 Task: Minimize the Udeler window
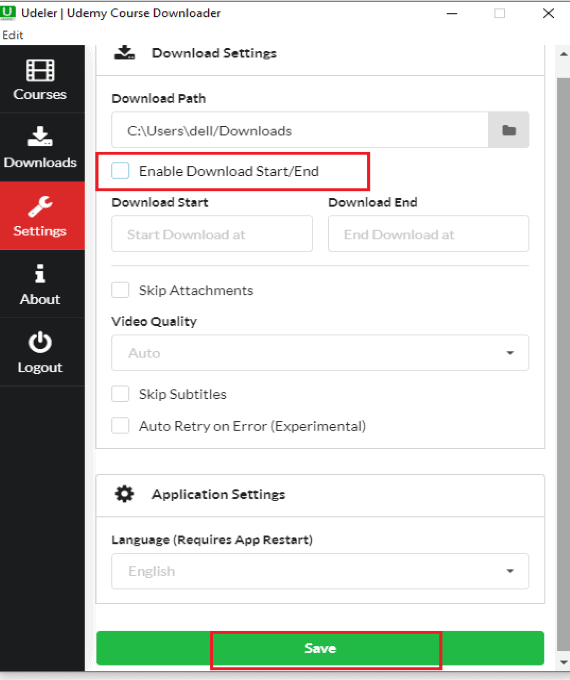pos(452,13)
